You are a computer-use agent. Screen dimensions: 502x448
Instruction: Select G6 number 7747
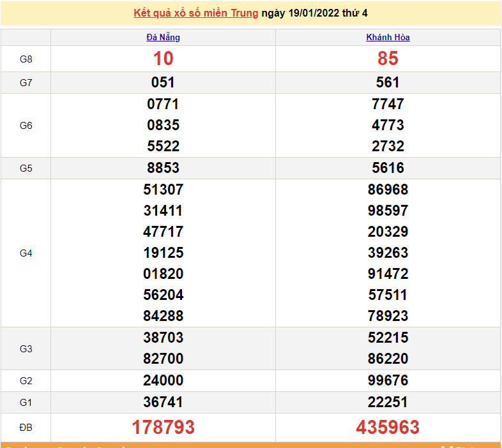(388, 104)
